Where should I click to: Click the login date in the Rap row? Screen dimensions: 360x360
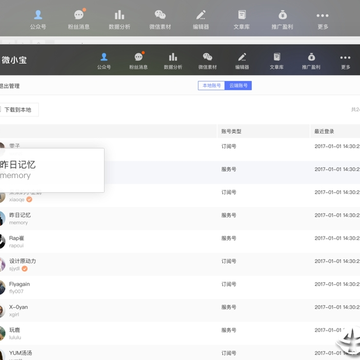[x=337, y=238]
